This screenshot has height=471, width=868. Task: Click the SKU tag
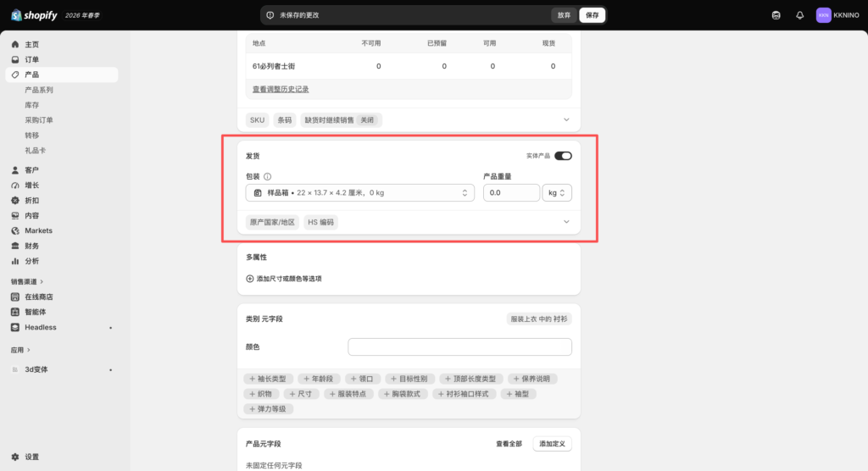pyautogui.click(x=257, y=120)
